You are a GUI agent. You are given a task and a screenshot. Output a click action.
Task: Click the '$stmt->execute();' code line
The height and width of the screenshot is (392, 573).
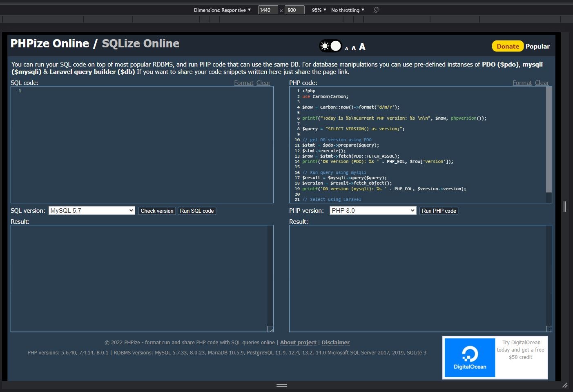(x=324, y=151)
